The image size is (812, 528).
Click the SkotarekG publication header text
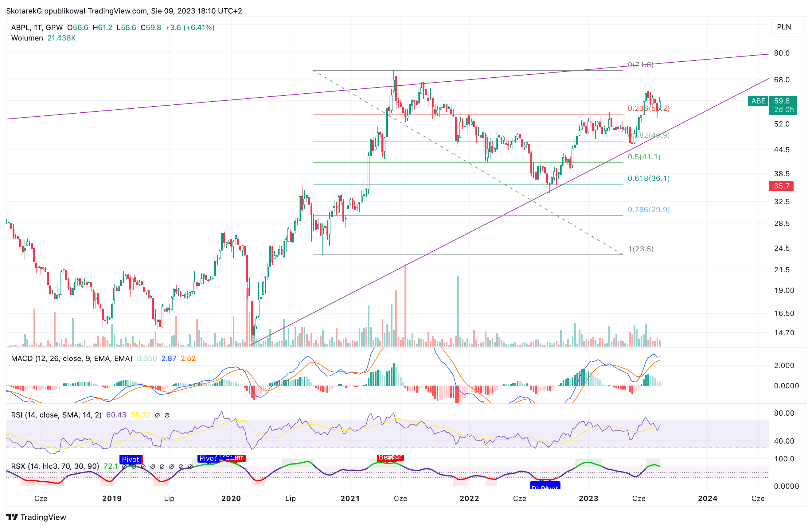[x=124, y=11]
